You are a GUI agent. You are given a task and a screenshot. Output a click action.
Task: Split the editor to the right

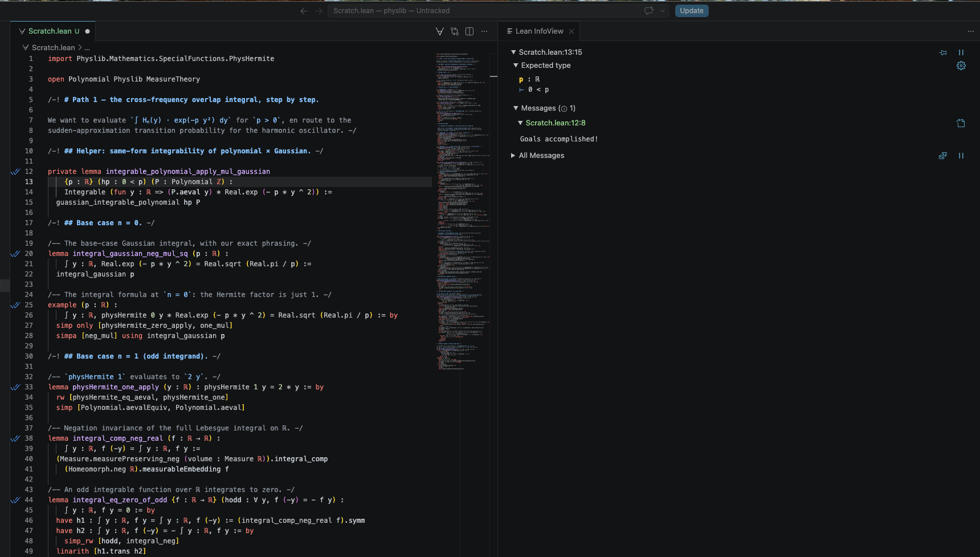point(469,31)
